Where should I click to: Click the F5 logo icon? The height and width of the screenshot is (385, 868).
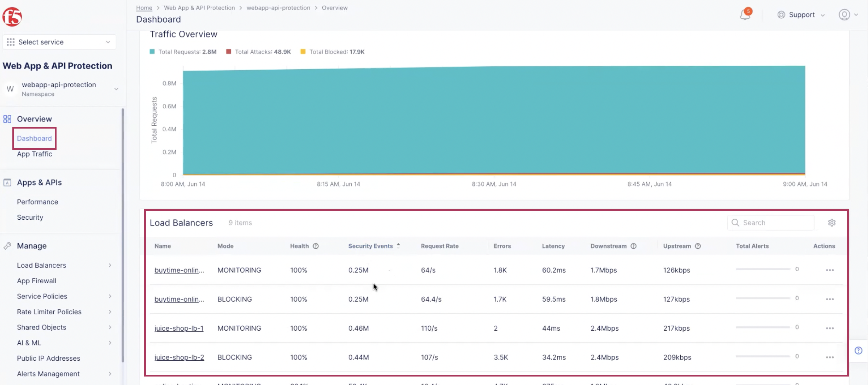coord(12,17)
